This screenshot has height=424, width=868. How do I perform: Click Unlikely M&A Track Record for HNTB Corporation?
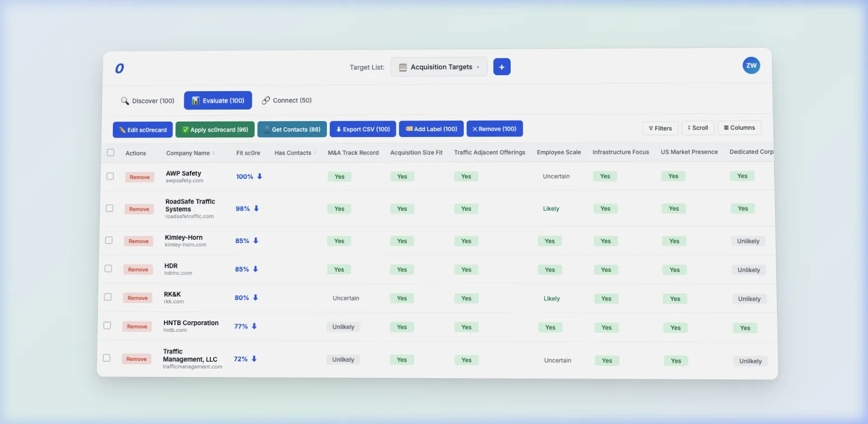click(343, 327)
